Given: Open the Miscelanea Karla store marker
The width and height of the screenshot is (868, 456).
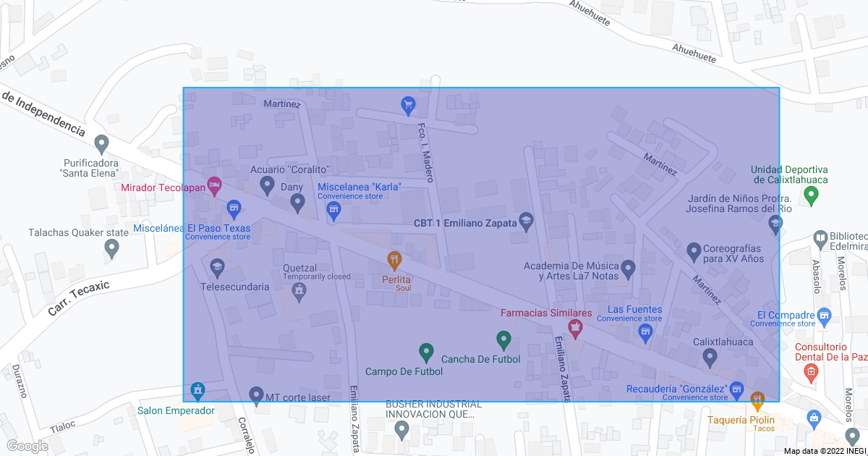Looking at the screenshot, I should pyautogui.click(x=333, y=211).
